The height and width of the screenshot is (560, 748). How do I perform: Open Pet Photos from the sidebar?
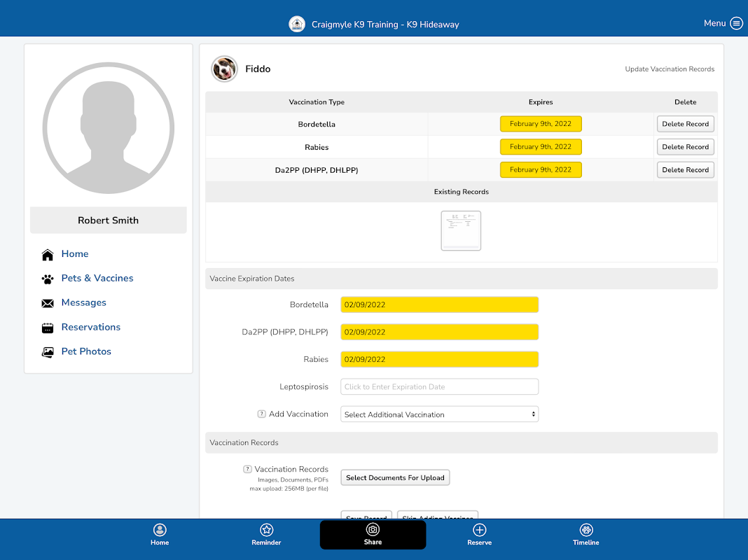coord(86,351)
